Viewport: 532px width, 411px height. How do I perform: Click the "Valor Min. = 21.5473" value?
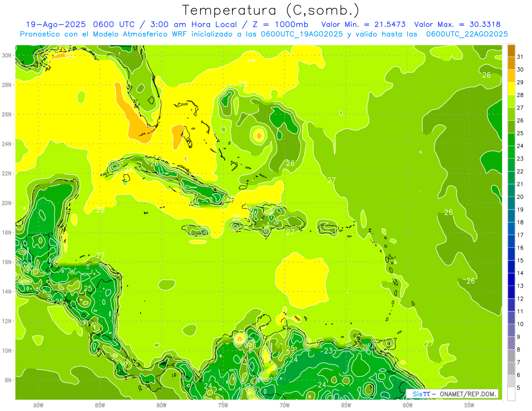click(x=363, y=24)
